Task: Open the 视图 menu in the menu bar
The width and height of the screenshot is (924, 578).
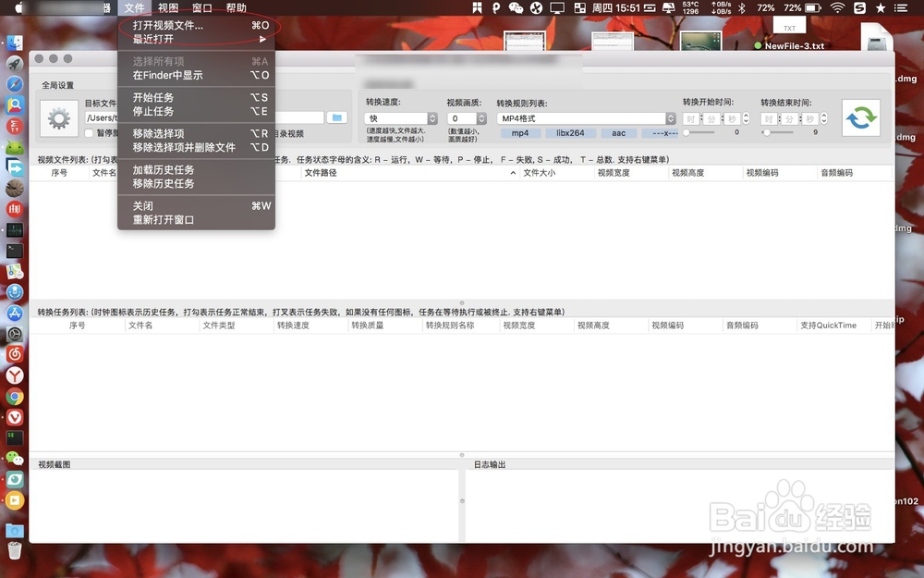Action: point(166,8)
